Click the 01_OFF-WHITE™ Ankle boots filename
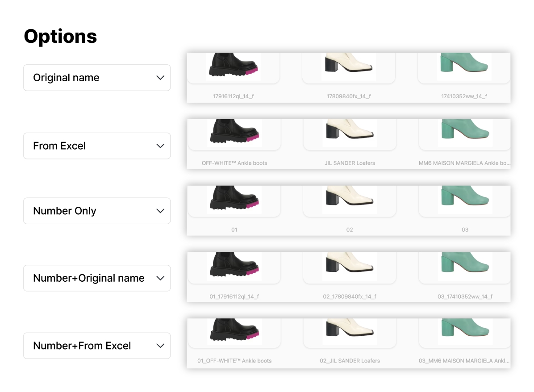534x392 pixels. pos(234,361)
